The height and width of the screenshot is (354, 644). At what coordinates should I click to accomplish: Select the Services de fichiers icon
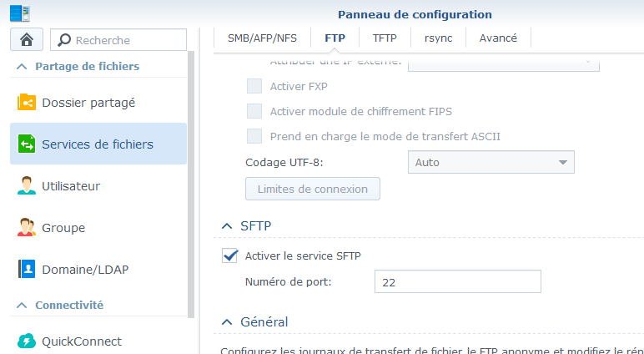[x=27, y=144]
